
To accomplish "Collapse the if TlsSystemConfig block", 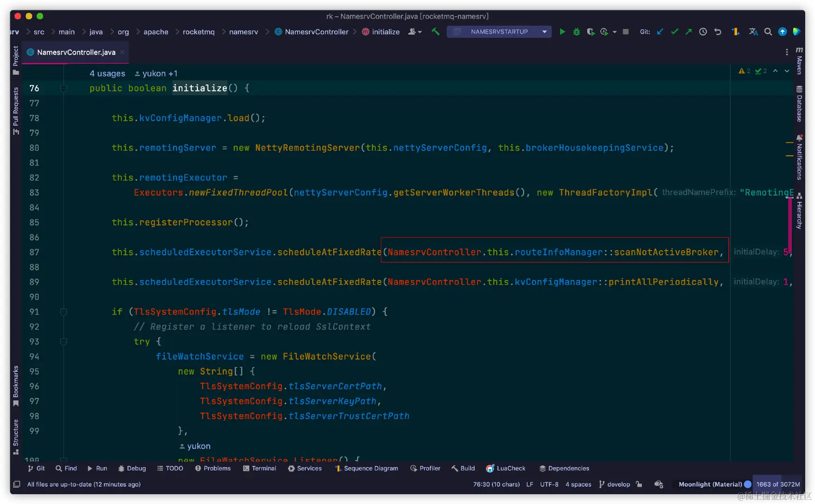I will 63,311.
